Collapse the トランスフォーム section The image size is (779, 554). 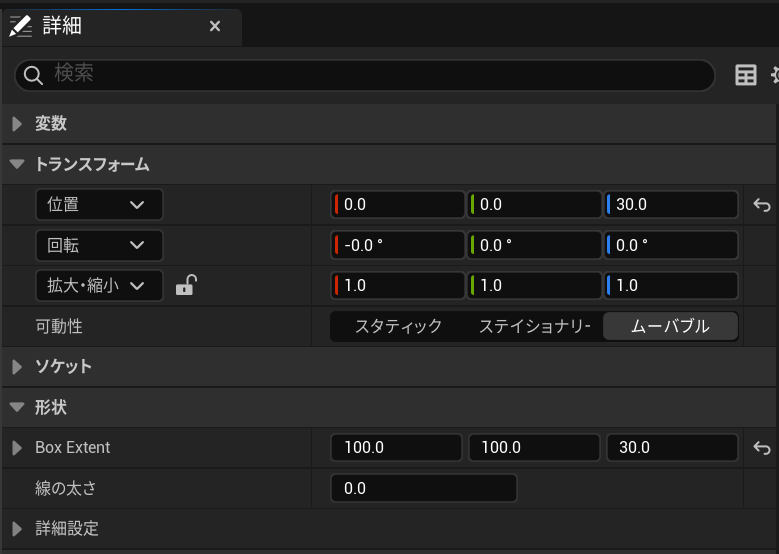pos(17,165)
